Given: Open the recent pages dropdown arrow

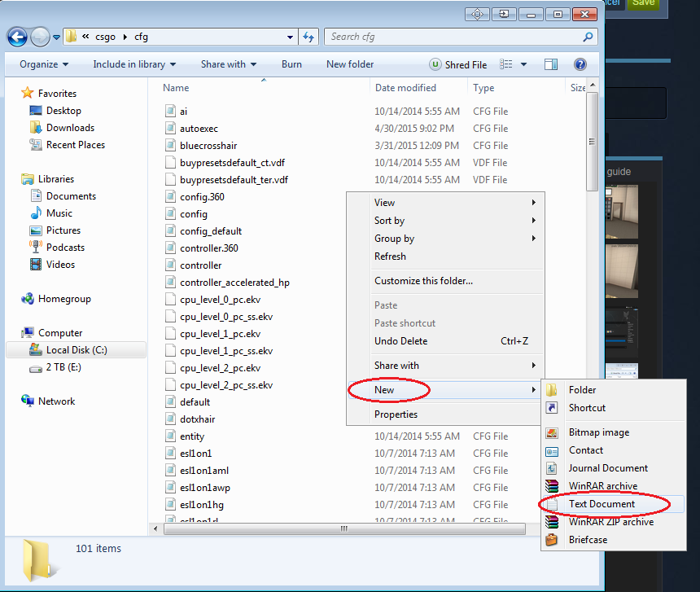Looking at the screenshot, I should 56,37.
